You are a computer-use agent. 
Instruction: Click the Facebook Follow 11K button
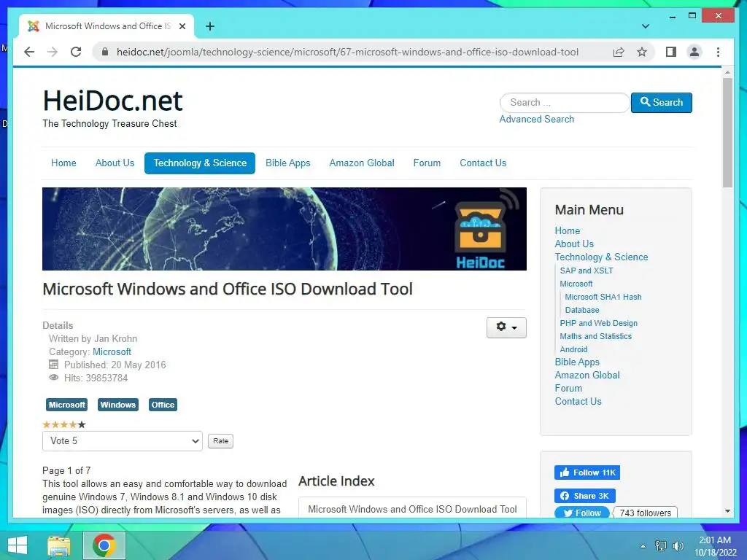click(587, 472)
